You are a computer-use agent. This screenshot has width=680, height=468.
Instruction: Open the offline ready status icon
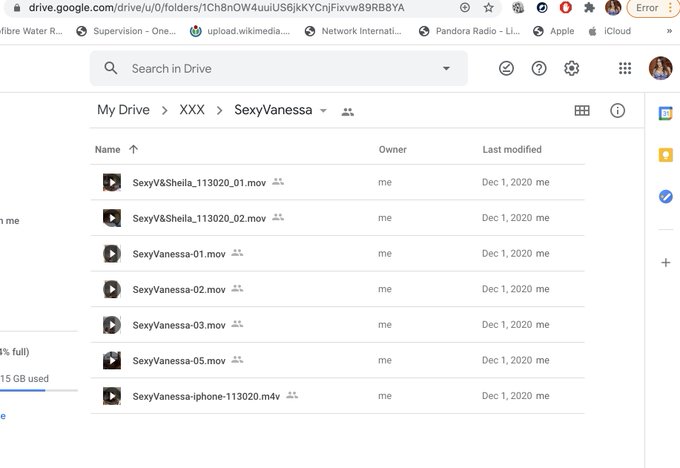[x=506, y=68]
